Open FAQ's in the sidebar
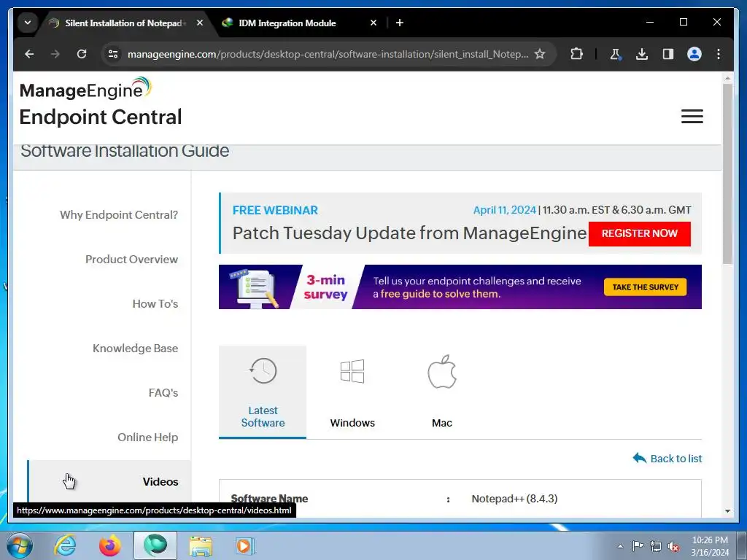 (163, 393)
